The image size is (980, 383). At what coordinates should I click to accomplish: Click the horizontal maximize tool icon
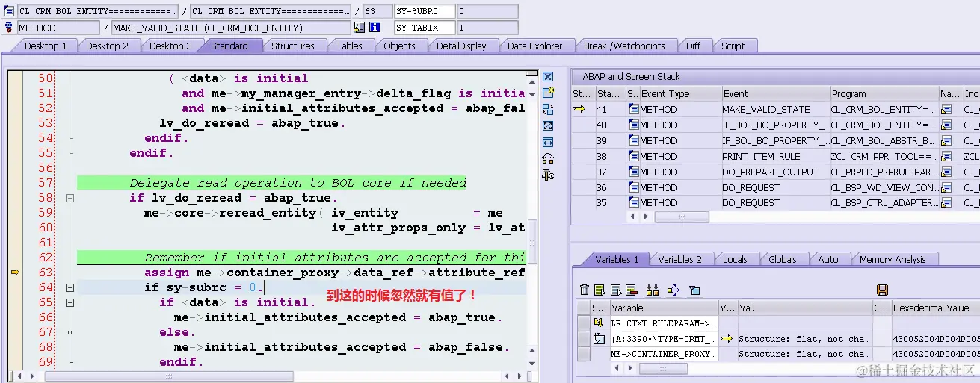click(x=548, y=142)
